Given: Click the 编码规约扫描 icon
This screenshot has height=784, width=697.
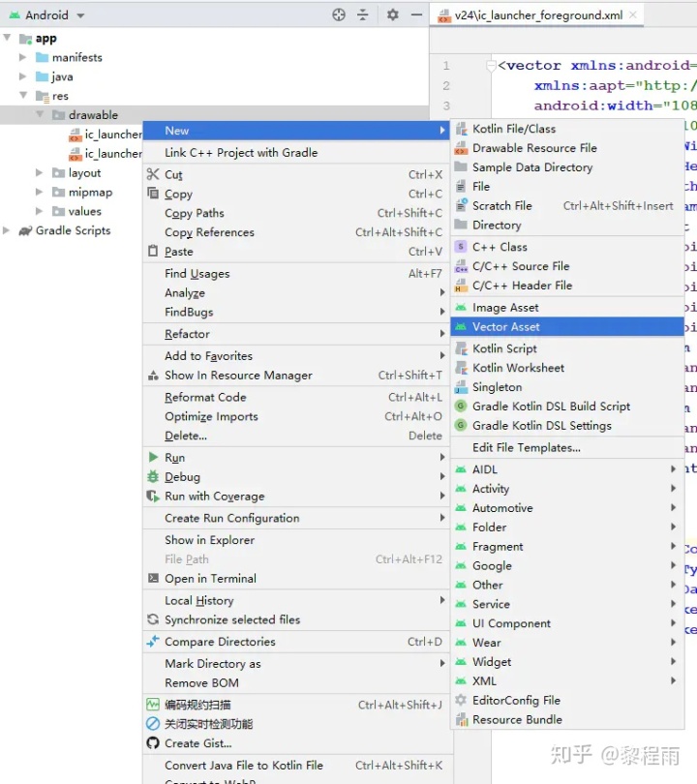Looking at the screenshot, I should pos(153,705).
